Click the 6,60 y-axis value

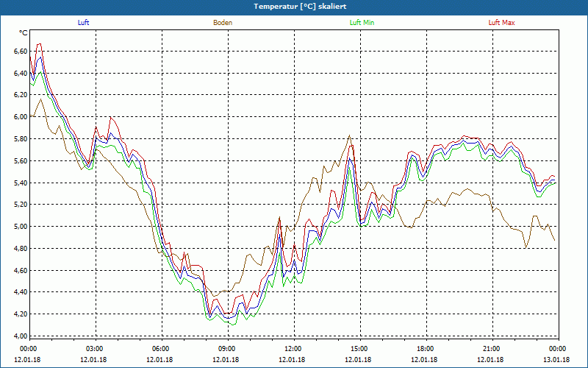21,51
